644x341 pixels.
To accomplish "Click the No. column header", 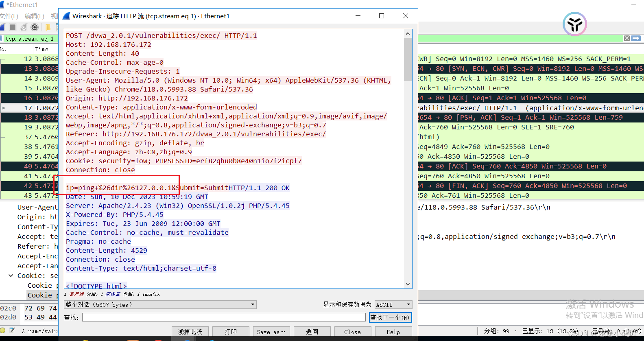I will click(3, 49).
